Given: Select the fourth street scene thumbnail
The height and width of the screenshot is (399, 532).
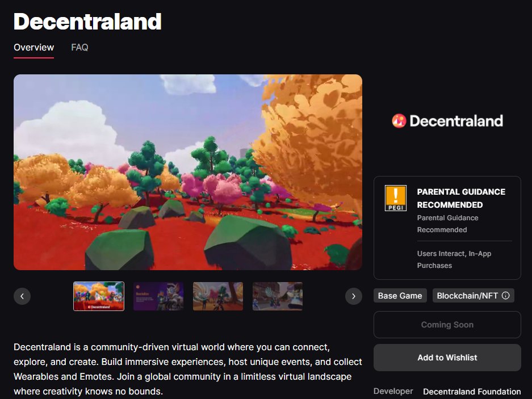Looking at the screenshot, I should (278, 296).
